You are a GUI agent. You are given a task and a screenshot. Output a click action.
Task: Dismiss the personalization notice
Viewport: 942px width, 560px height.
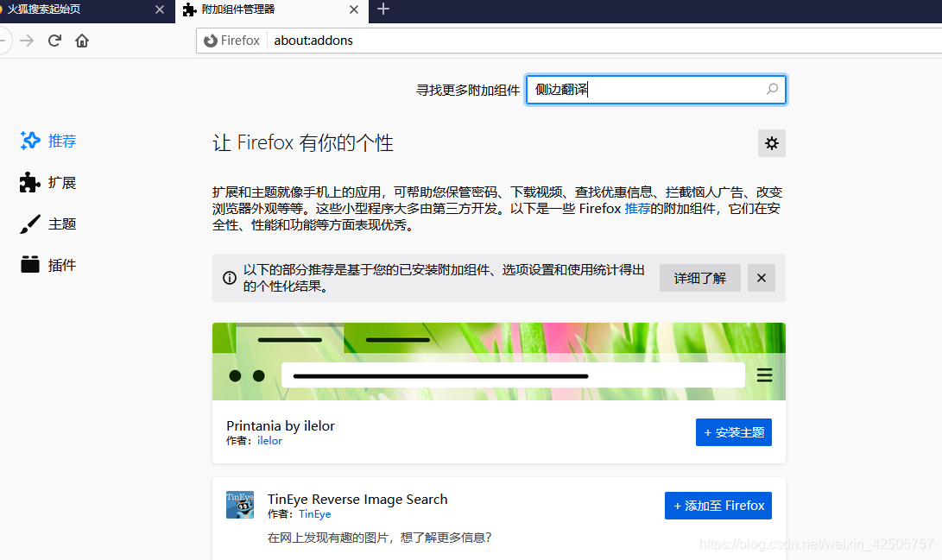coord(762,278)
